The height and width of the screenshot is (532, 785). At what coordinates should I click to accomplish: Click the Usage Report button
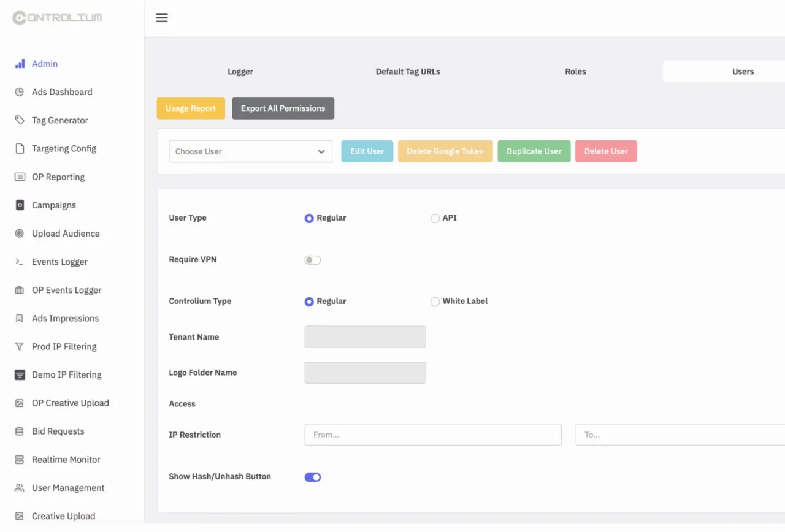191,108
